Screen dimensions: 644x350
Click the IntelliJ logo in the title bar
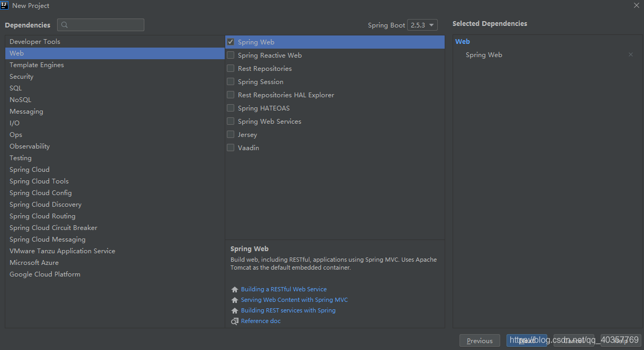coord(4,5)
